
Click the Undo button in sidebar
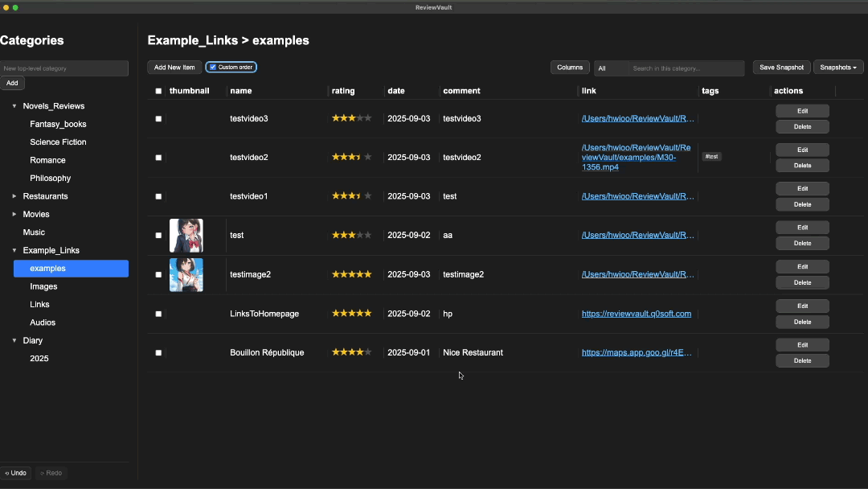(x=15, y=473)
